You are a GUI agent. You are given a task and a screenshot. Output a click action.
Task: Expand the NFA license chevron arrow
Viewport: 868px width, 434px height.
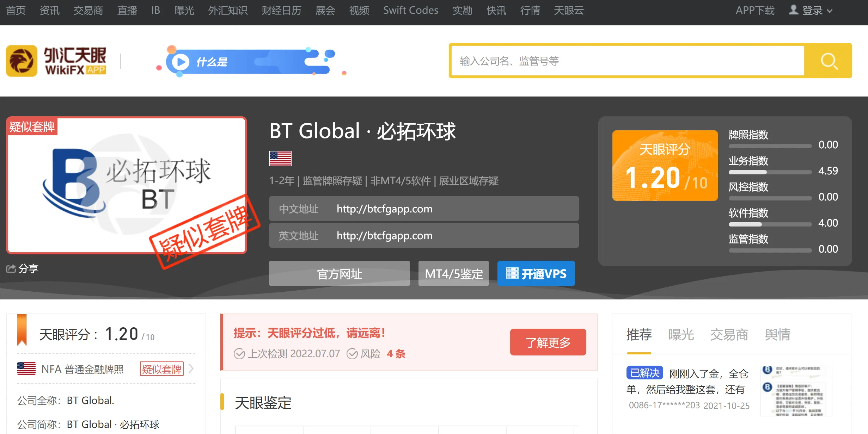(191, 368)
